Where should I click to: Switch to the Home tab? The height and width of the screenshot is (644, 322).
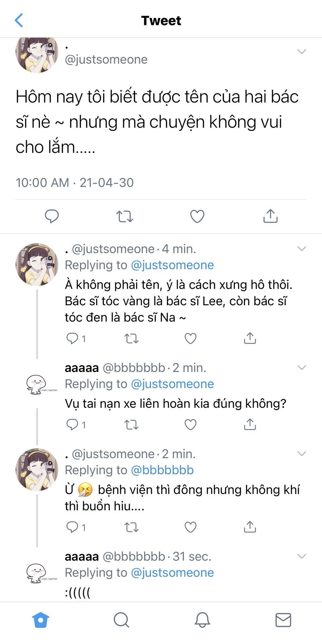click(x=41, y=620)
